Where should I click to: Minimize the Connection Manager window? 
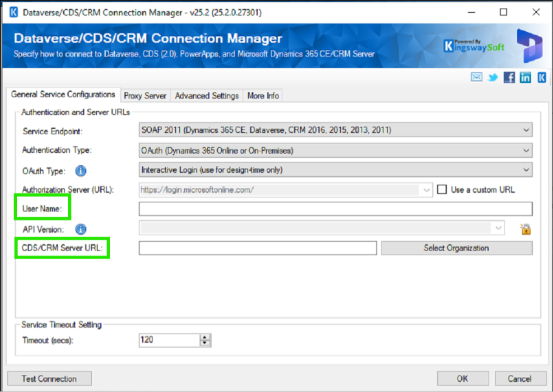click(x=472, y=12)
